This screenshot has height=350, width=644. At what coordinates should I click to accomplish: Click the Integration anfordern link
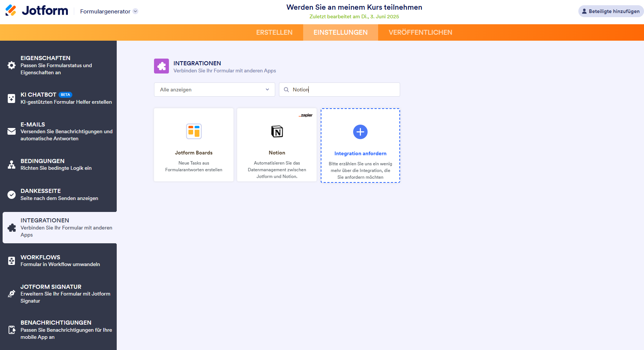pyautogui.click(x=360, y=153)
